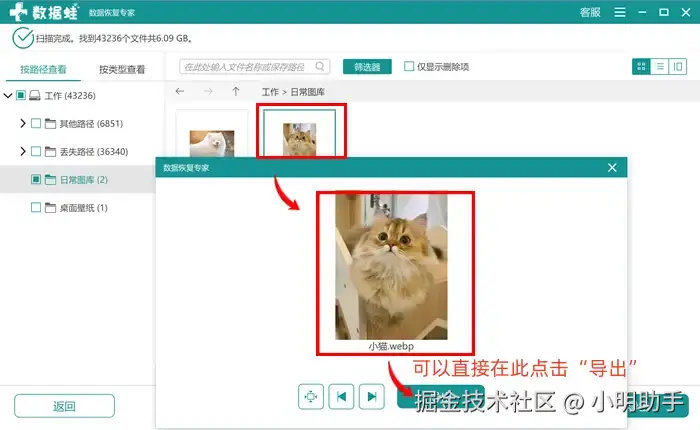Click the search magnifier icon
Image resolution: width=700 pixels, height=430 pixels.
tap(320, 67)
